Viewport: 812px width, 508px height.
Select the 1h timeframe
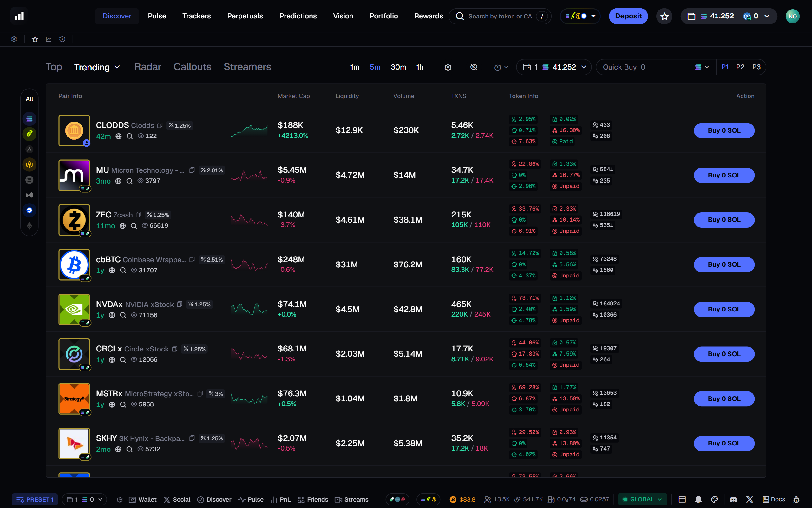coord(420,67)
